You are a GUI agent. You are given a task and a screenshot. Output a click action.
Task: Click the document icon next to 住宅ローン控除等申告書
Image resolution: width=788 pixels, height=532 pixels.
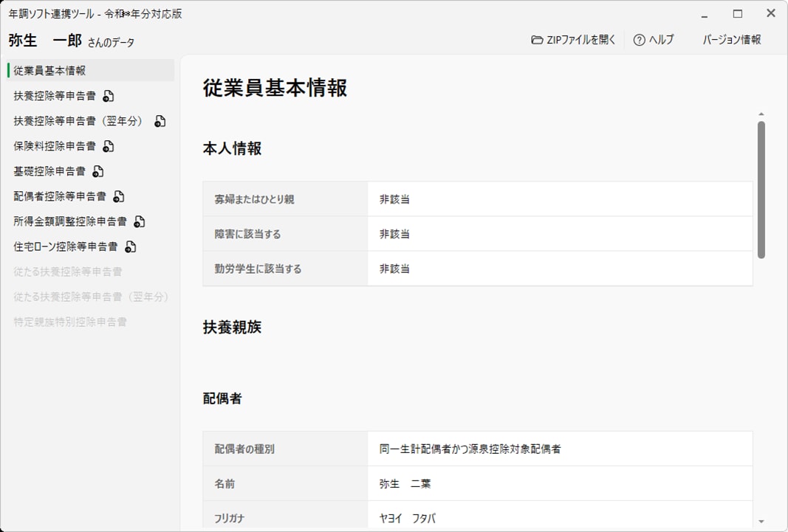coord(131,246)
